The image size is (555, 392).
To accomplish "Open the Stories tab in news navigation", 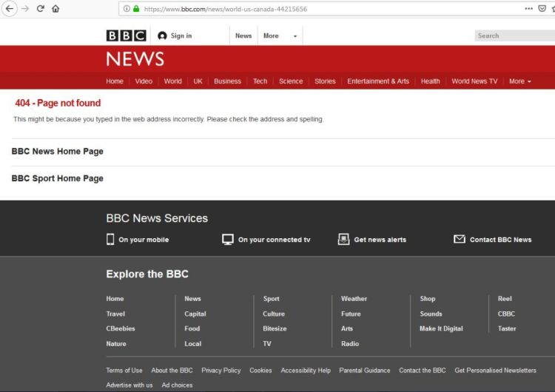I will (x=325, y=81).
